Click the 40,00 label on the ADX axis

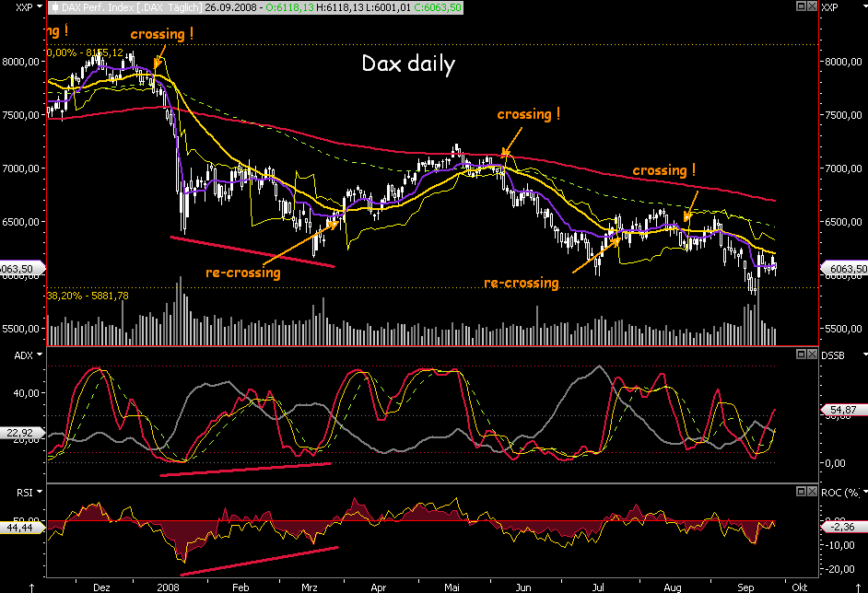(x=26, y=393)
